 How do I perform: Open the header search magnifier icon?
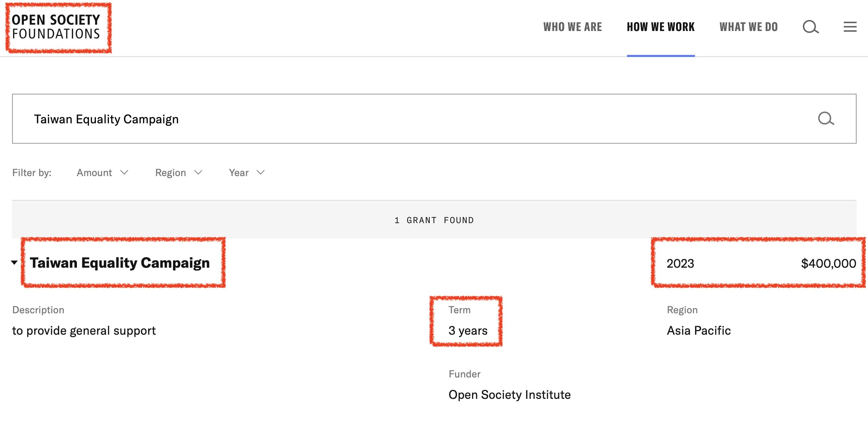(810, 27)
